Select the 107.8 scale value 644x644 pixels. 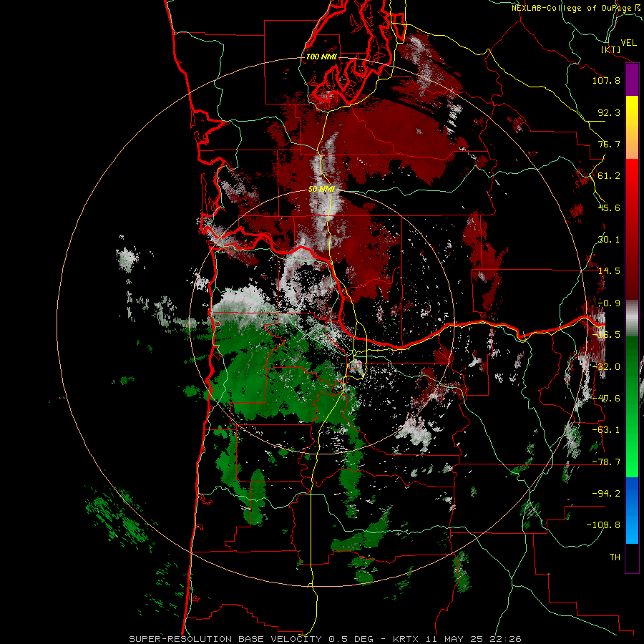tap(606, 80)
